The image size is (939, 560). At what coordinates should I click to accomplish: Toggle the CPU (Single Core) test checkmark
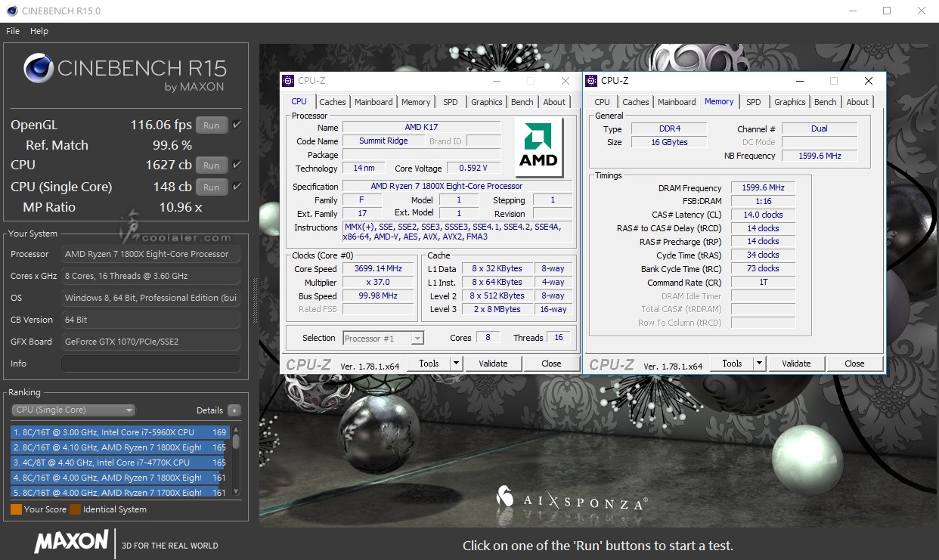coord(237,187)
